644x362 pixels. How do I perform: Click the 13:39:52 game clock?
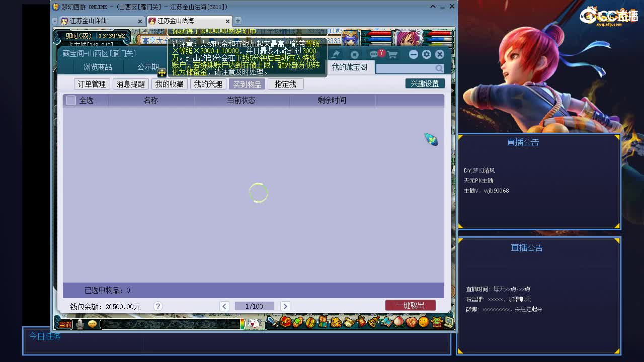112,36
